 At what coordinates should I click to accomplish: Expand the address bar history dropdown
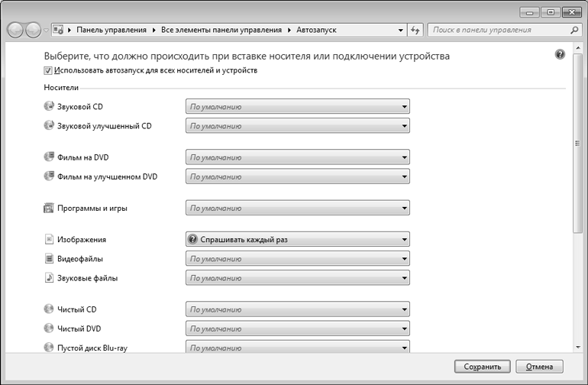400,30
